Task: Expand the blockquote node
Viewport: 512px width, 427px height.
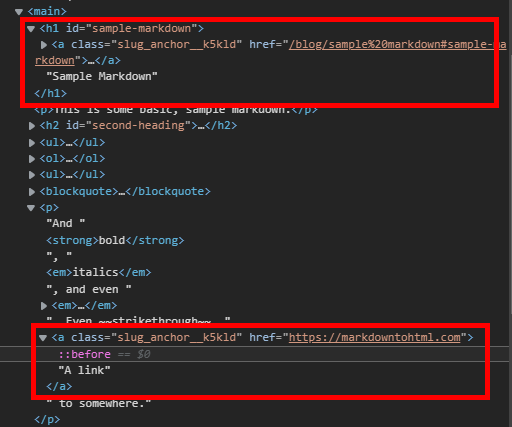Action: click(32, 192)
